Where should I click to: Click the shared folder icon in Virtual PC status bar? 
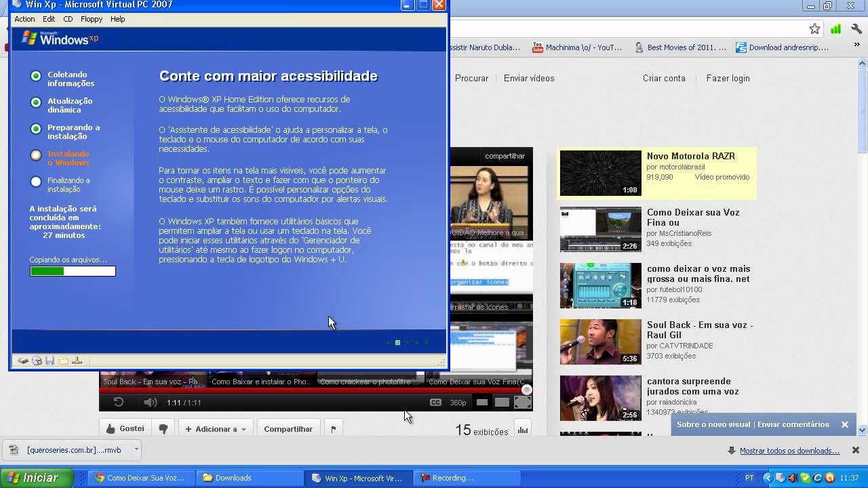pos(63,361)
